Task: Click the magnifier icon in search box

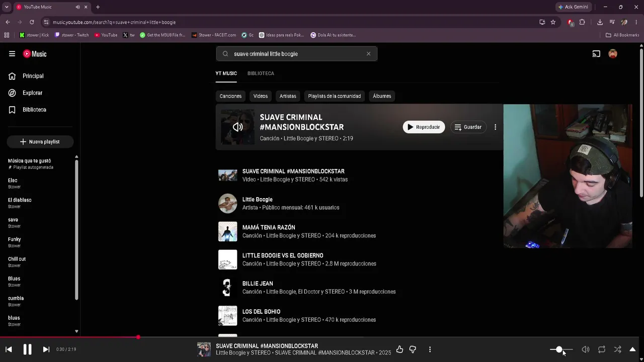Action: pos(225,54)
